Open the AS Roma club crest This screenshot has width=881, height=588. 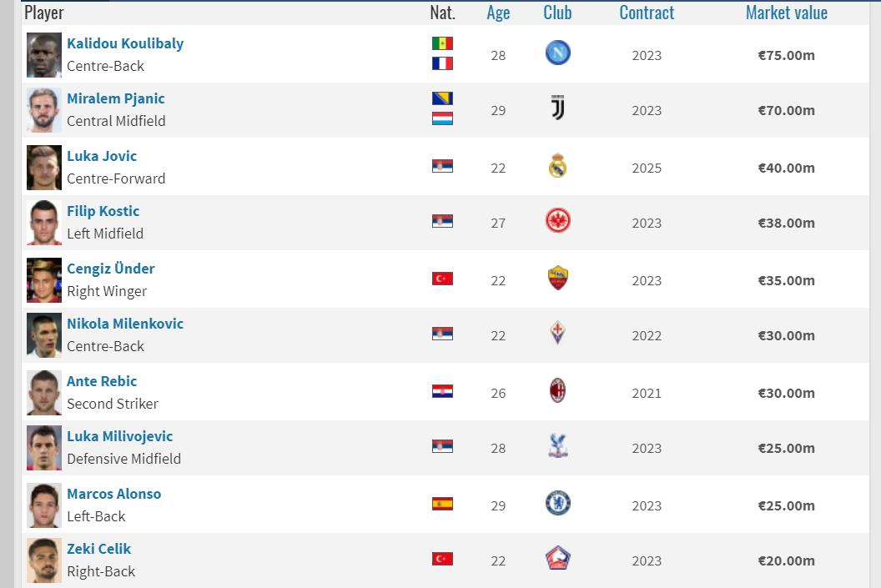tap(557, 279)
